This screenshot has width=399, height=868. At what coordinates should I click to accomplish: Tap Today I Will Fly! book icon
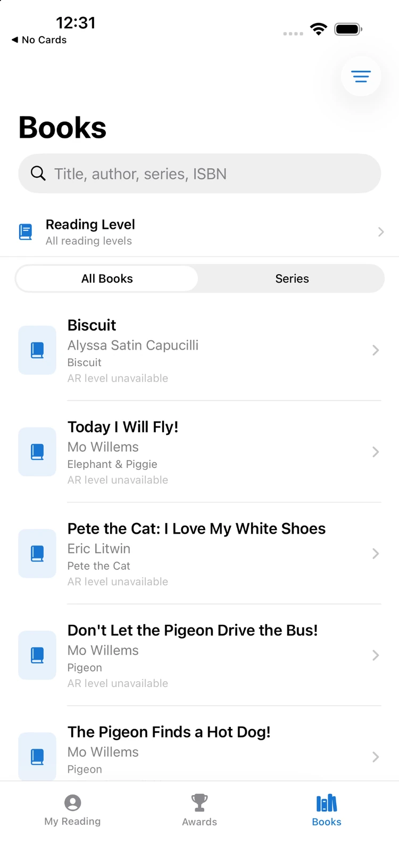point(37,452)
